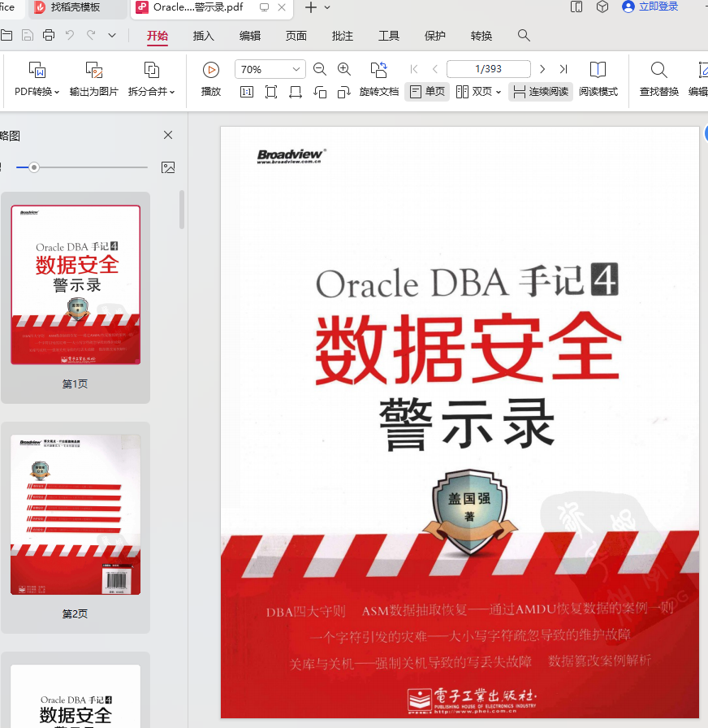
Task: Jump to the last page arrow
Action: coord(563,69)
